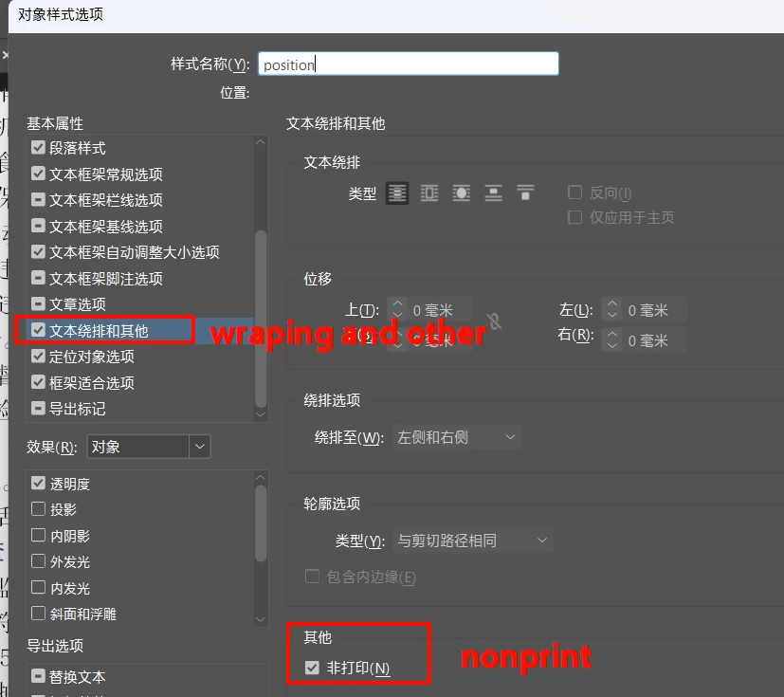Enable 内阴影 effect checkbox

[x=38, y=535]
